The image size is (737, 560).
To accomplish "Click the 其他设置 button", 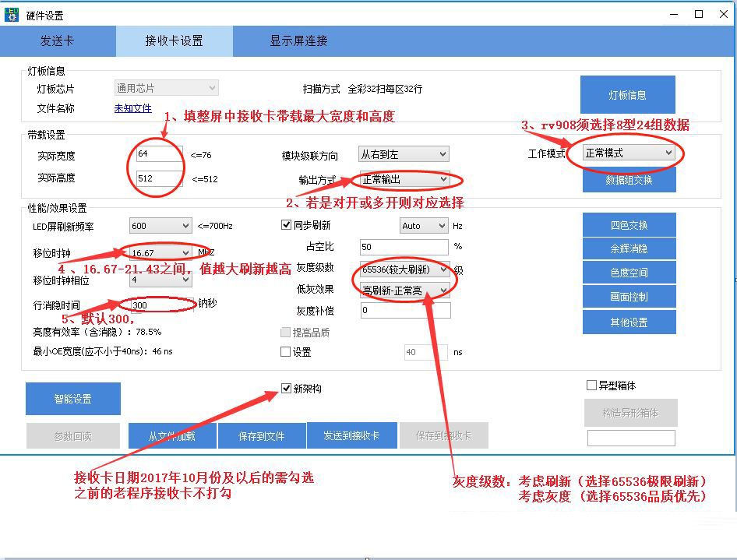I will pyautogui.click(x=629, y=322).
